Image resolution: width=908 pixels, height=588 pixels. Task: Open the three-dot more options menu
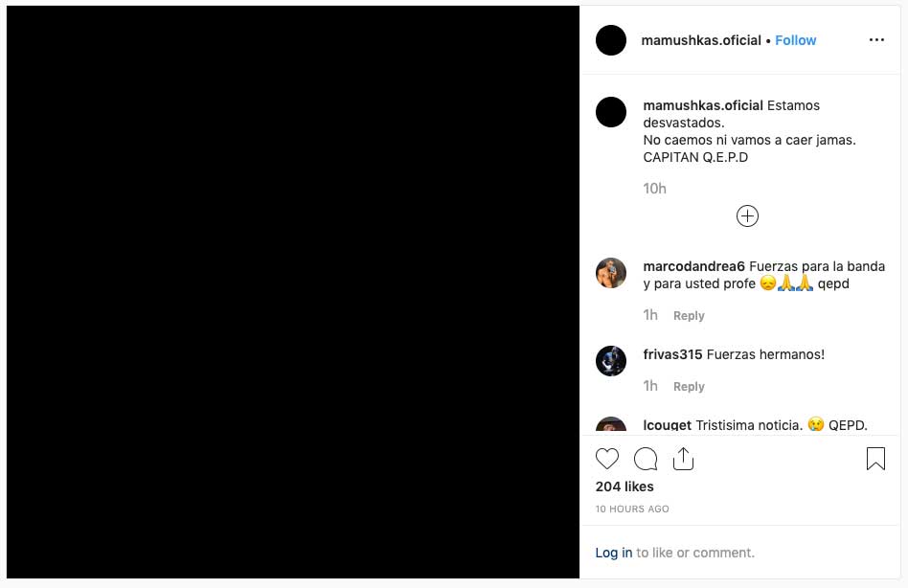click(876, 40)
